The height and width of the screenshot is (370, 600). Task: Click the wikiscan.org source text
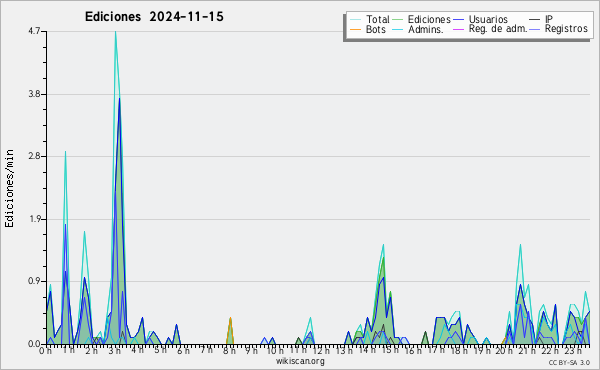point(300,361)
